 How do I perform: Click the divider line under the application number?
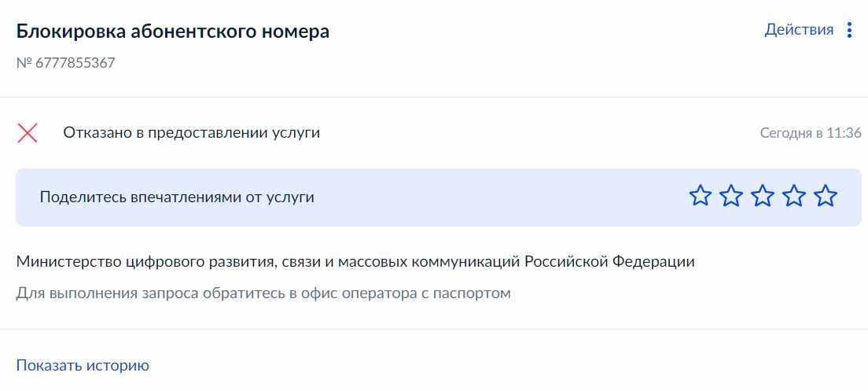(434, 98)
